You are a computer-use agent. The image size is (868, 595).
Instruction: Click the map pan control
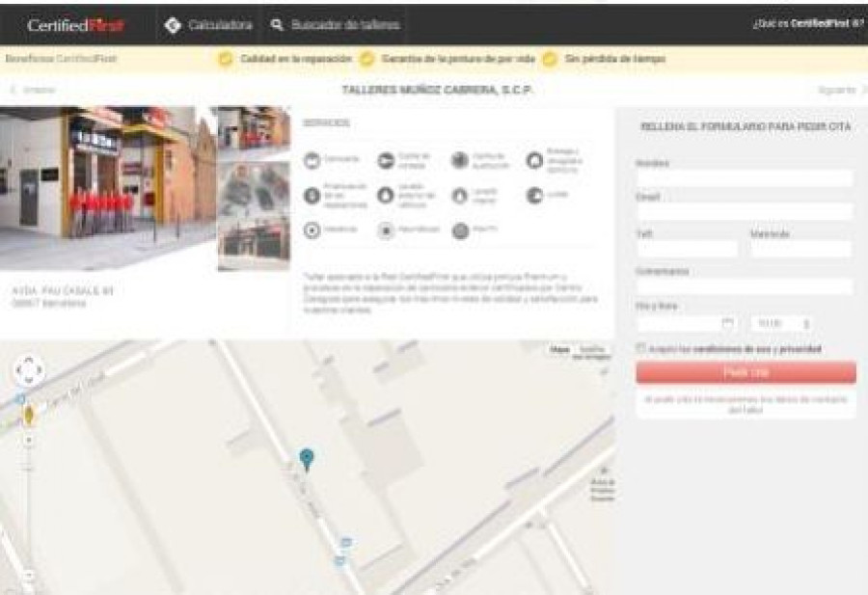tap(28, 370)
